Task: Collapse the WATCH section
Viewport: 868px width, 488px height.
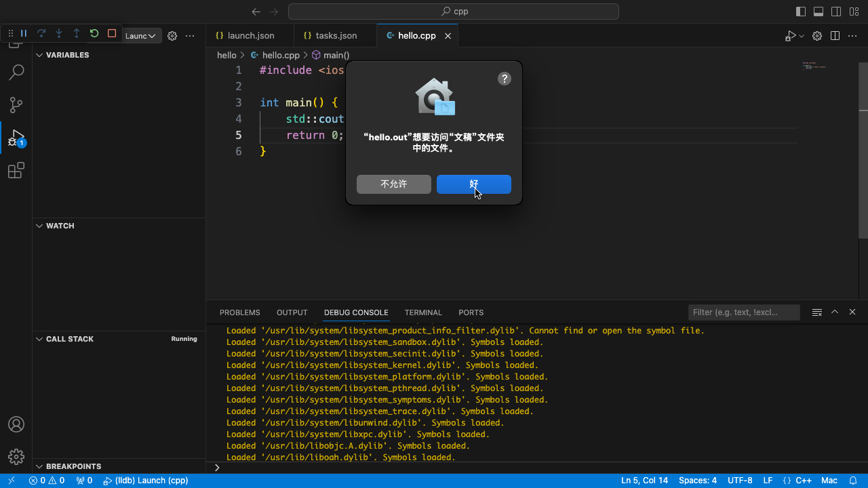Action: click(x=119, y=226)
